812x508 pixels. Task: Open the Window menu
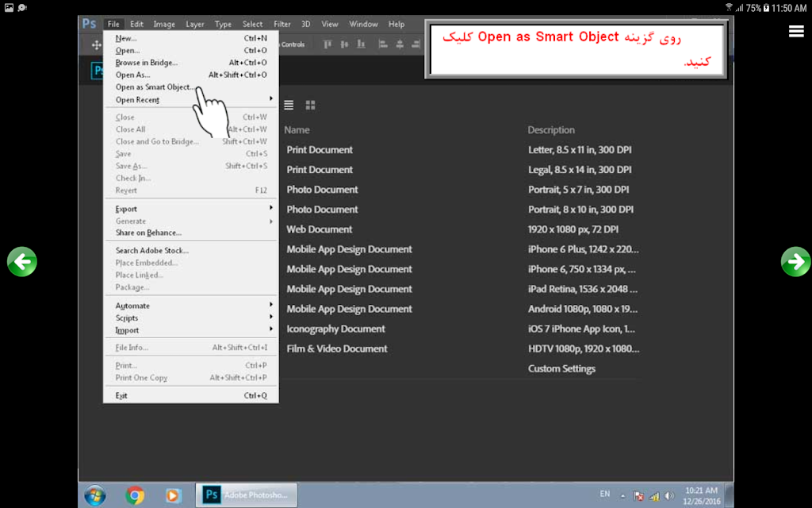(363, 24)
